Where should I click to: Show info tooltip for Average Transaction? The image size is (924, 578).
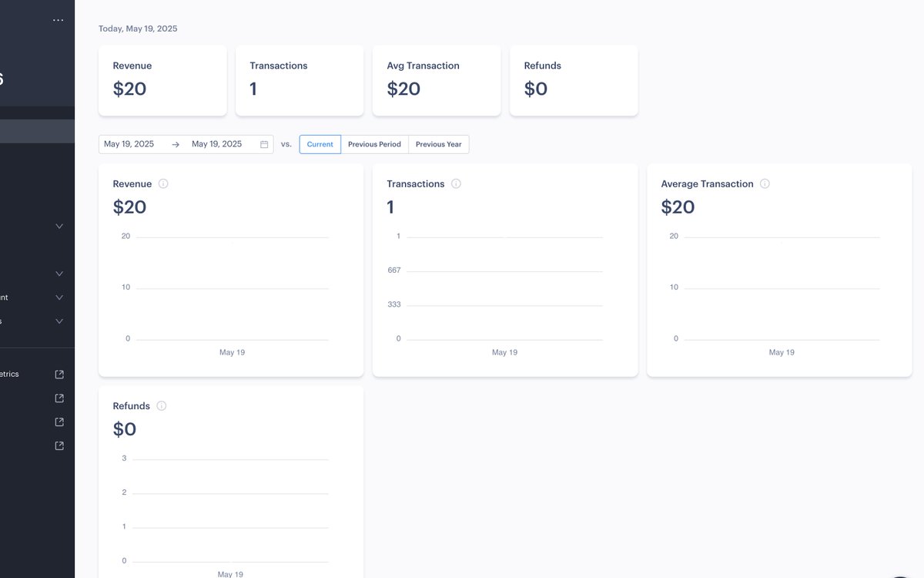click(x=765, y=183)
